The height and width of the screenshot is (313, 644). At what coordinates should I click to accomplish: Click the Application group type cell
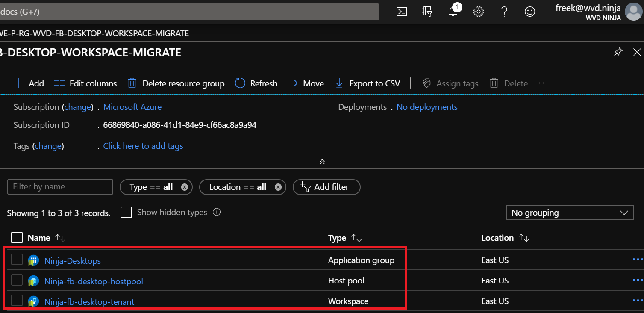361,260
